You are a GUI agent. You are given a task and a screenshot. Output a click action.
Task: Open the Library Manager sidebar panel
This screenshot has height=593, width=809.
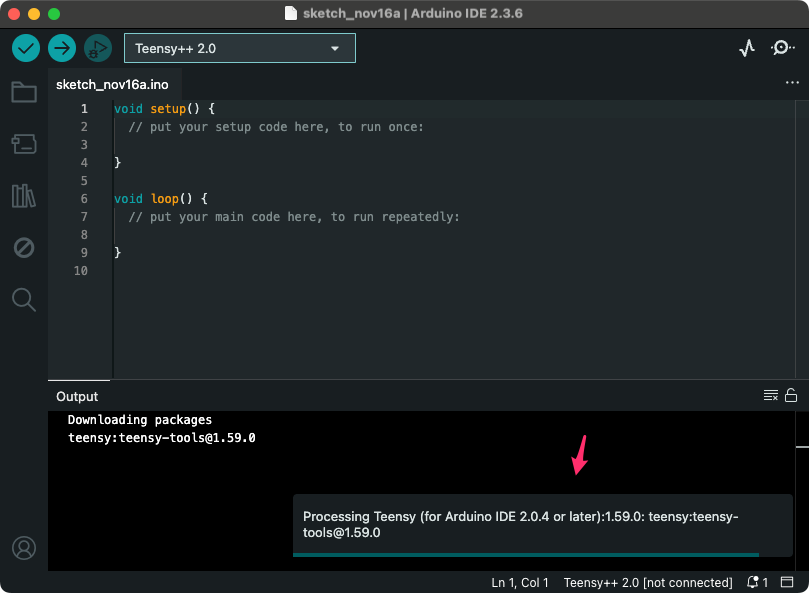point(24,196)
